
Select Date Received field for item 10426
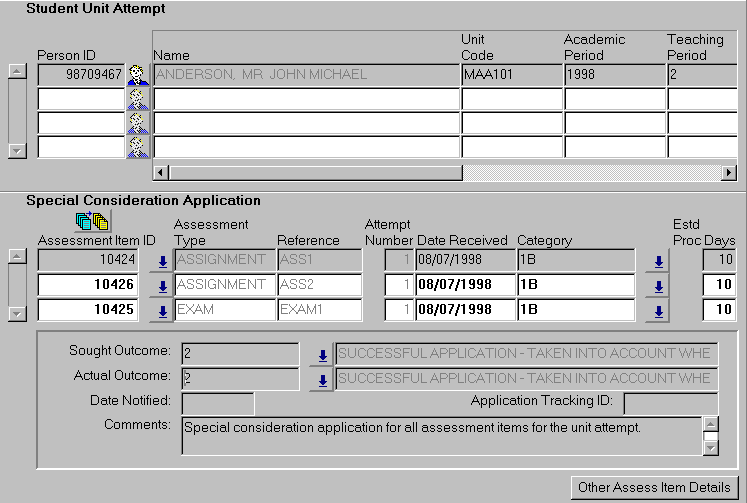point(464,286)
